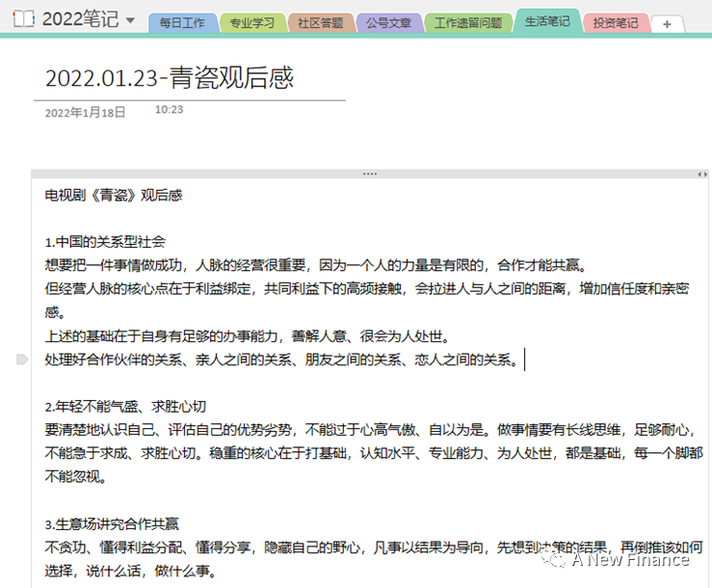Grab the note container's top handle dots
712x588 pixels.
[370, 174]
